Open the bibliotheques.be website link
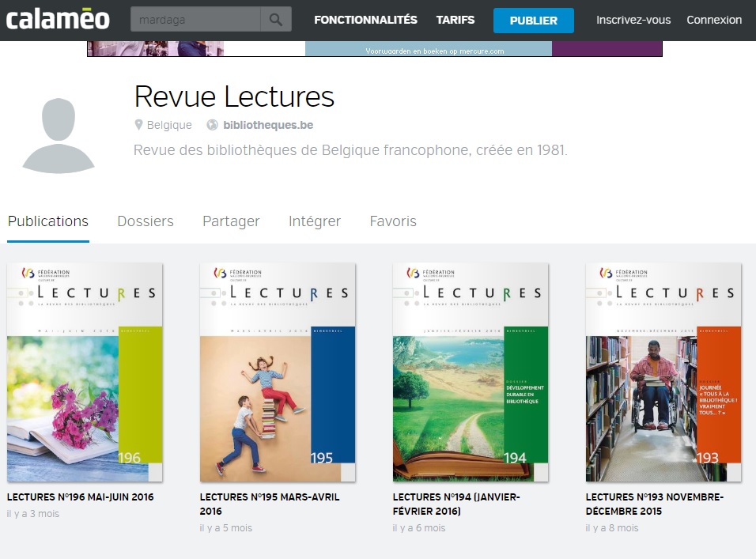 pyautogui.click(x=268, y=125)
